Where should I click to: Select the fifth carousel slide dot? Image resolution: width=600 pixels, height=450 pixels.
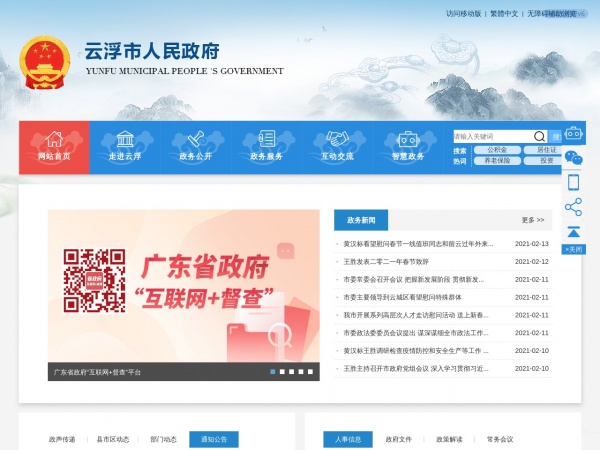310,372
